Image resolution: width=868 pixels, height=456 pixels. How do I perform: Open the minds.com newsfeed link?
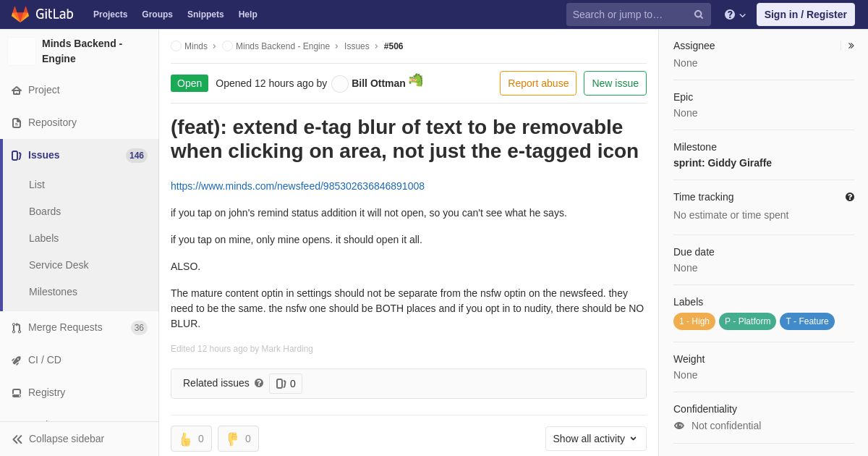coord(297,186)
